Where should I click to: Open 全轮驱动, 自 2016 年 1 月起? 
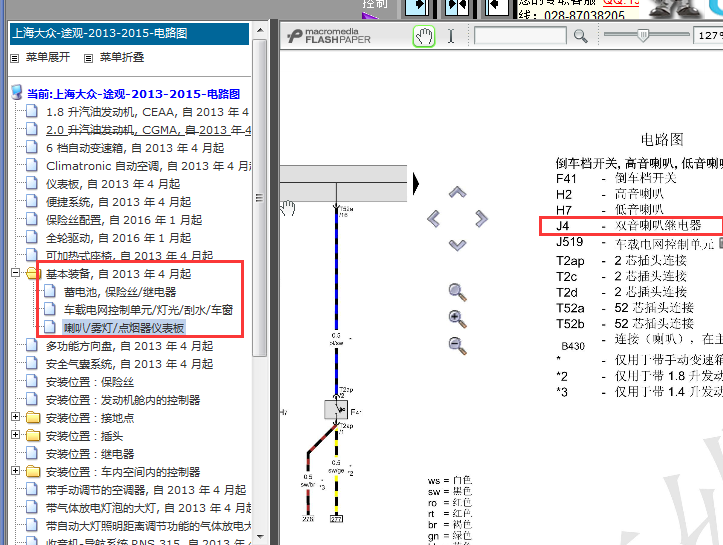click(119, 238)
